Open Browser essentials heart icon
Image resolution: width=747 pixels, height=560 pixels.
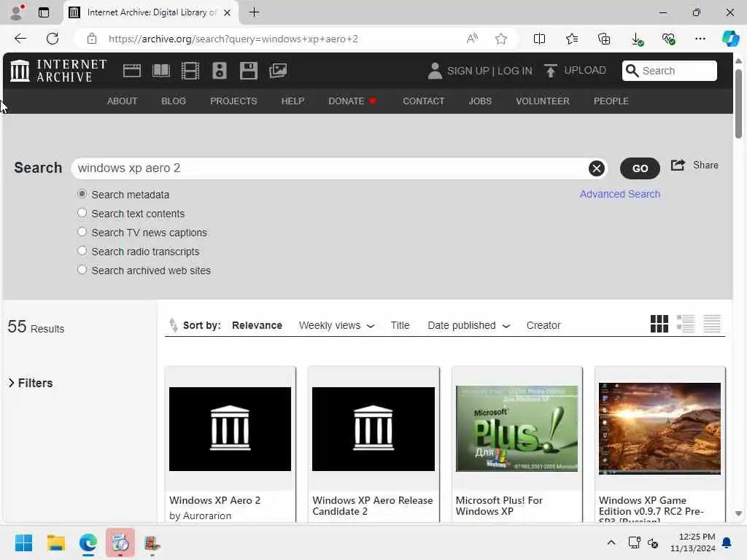pyautogui.click(x=668, y=39)
